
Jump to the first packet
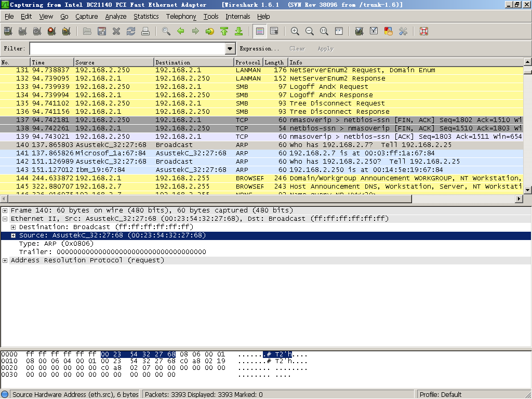[224, 31]
